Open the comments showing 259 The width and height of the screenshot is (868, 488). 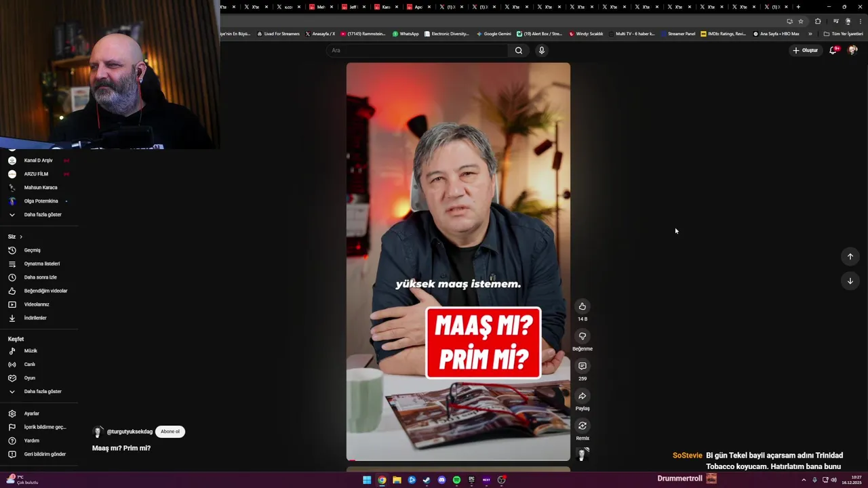(582, 366)
